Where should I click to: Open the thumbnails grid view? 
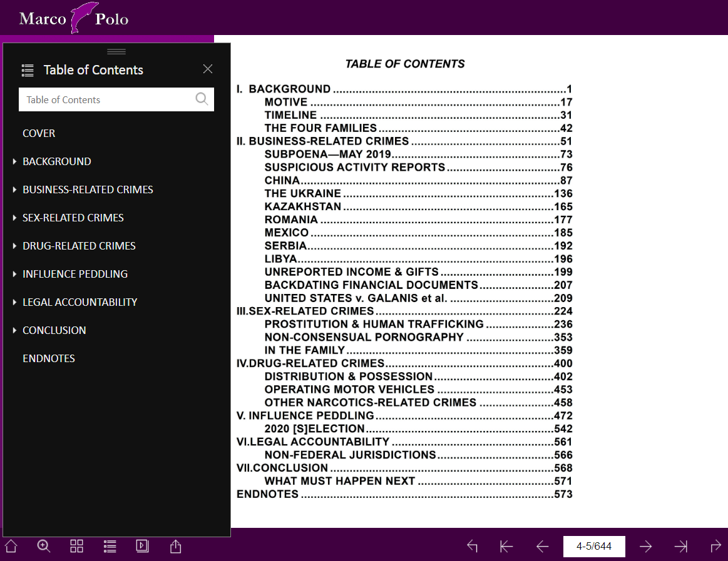pos(76,546)
